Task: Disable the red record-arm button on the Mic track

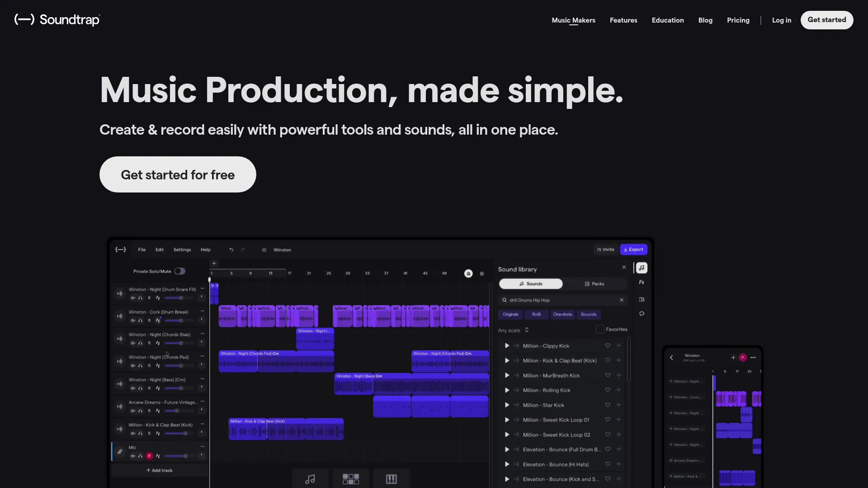Action: pos(149,456)
